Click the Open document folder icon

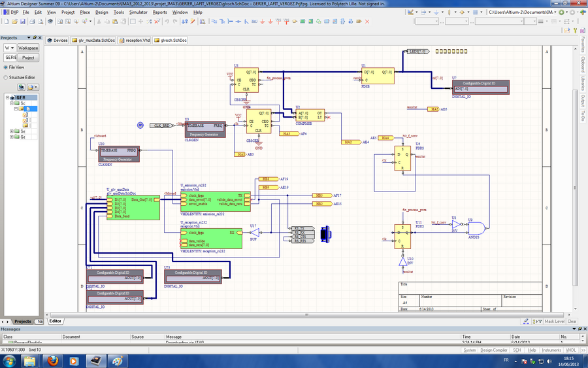(14, 22)
